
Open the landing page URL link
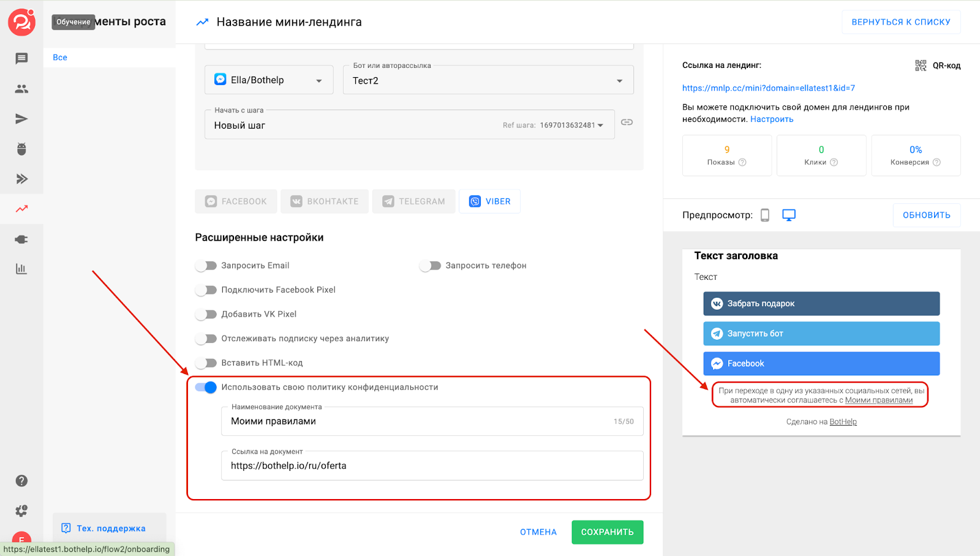[768, 88]
